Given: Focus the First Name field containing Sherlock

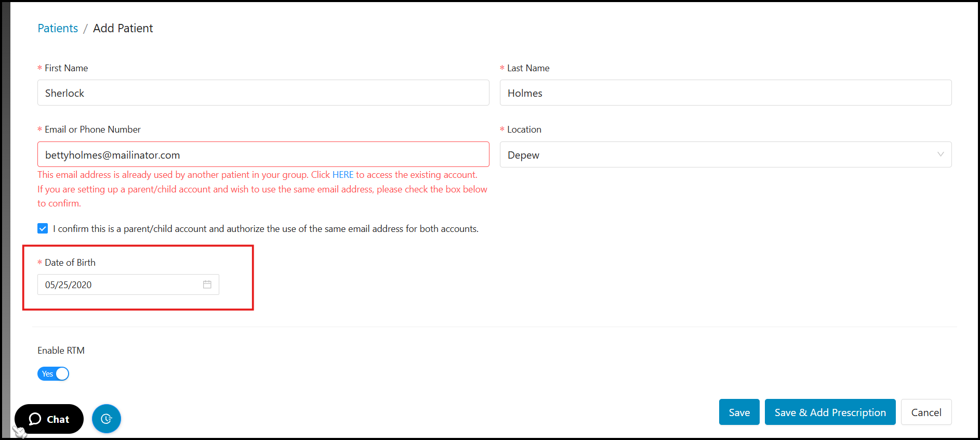Looking at the screenshot, I should click(263, 93).
